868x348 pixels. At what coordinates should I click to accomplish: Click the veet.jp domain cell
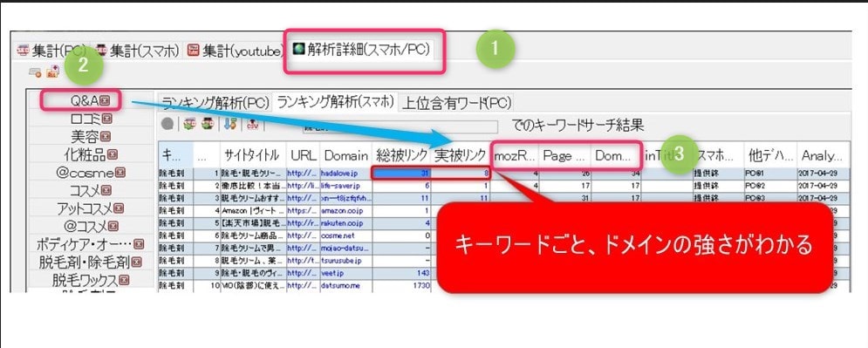click(x=346, y=273)
